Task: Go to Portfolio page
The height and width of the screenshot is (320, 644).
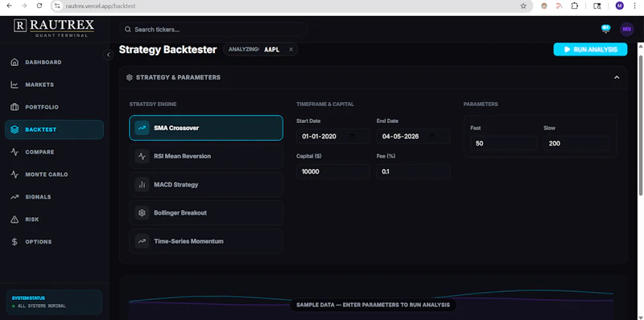Action: 54,107
